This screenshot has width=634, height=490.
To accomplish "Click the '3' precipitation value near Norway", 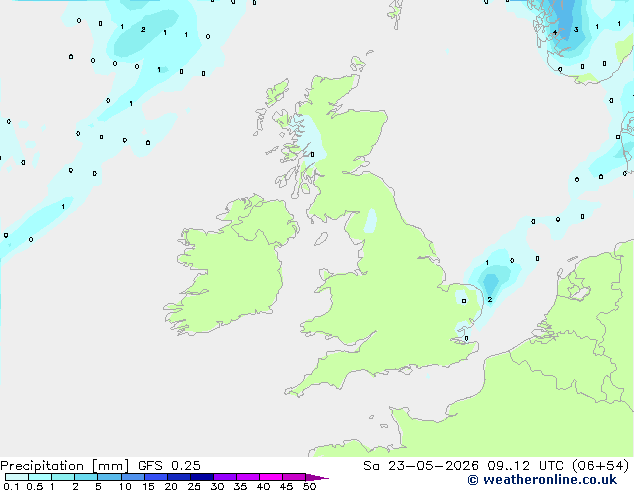I will pos(576,30).
